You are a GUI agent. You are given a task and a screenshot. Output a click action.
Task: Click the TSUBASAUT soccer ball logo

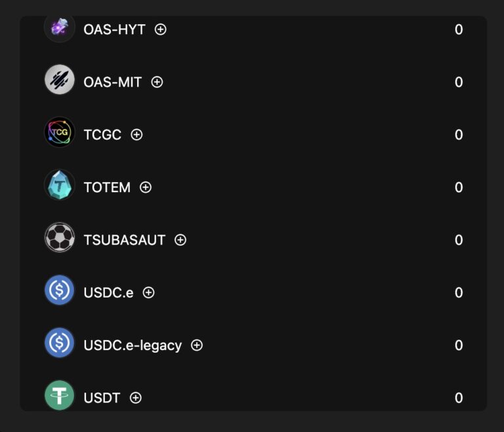coord(60,238)
